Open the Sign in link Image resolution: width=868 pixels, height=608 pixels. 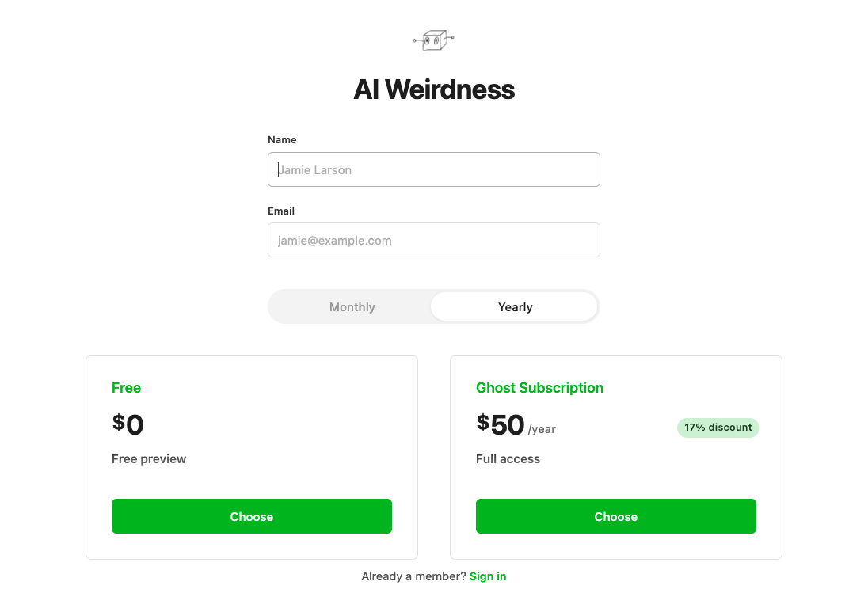coord(487,576)
